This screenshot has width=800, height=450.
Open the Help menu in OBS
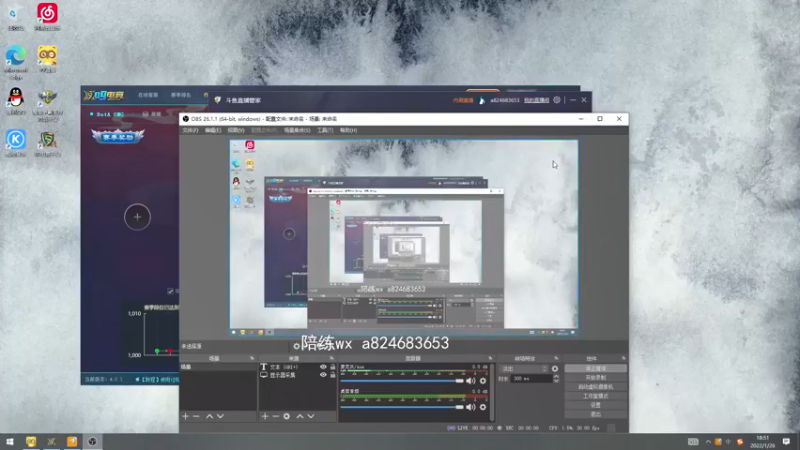pyautogui.click(x=348, y=131)
